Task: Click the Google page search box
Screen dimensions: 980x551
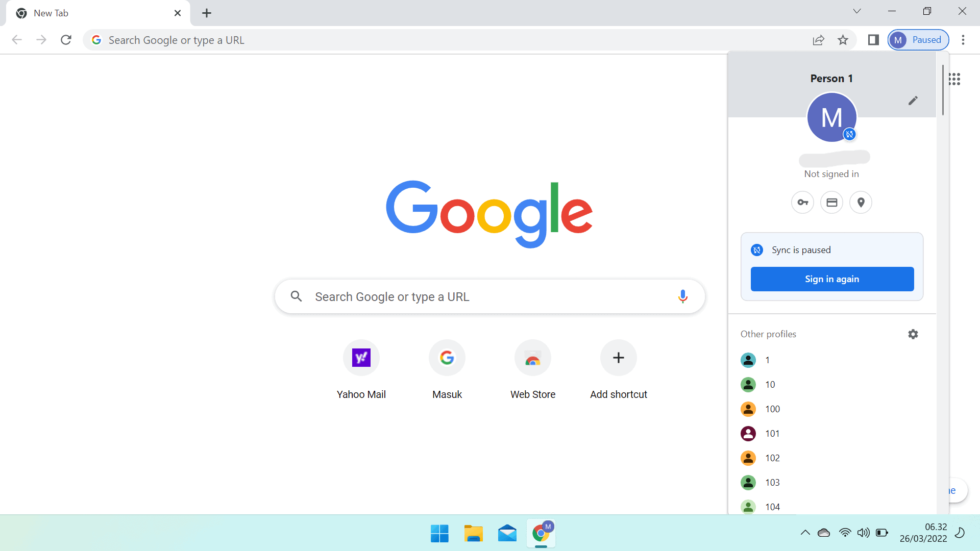Action: point(490,296)
